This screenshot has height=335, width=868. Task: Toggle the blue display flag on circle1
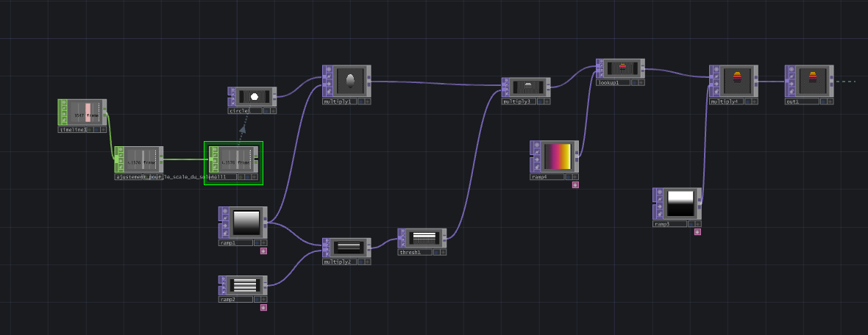265,111
